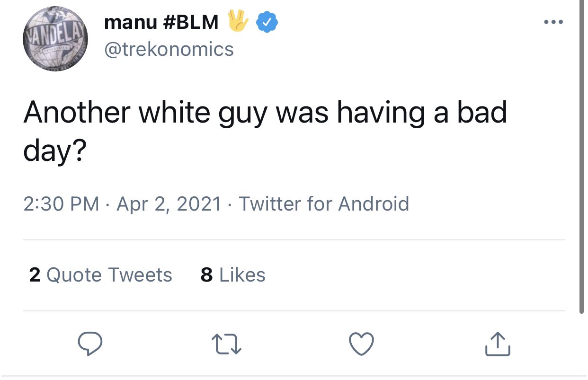Click the tweet's first line "Another white guy"

[x=144, y=114]
